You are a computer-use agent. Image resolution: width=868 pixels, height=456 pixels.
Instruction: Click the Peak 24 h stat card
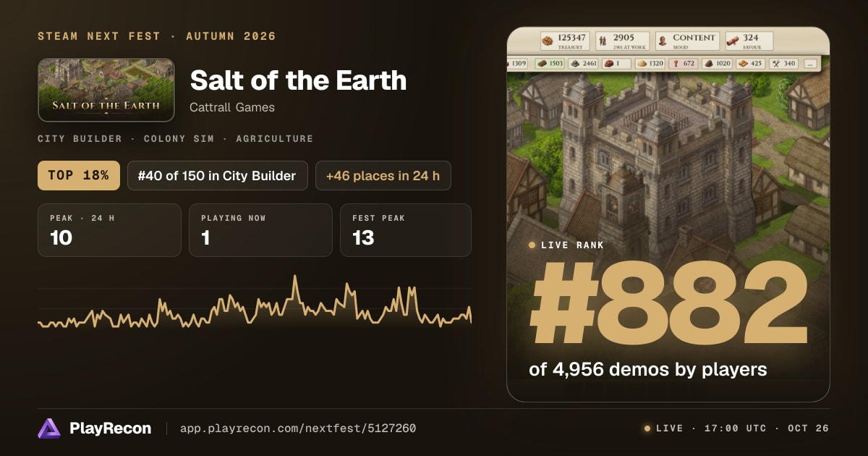click(109, 230)
